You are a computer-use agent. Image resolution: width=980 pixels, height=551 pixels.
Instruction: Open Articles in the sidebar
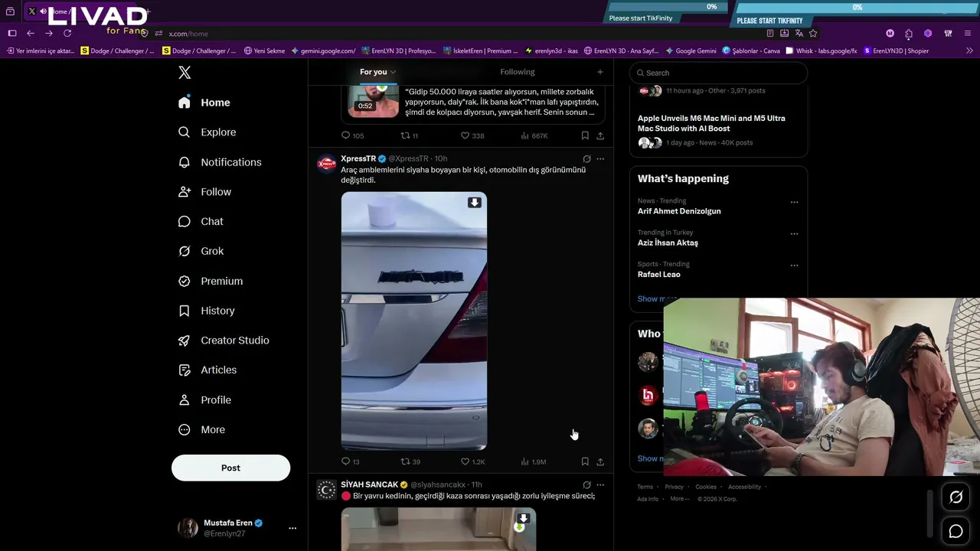point(207,370)
